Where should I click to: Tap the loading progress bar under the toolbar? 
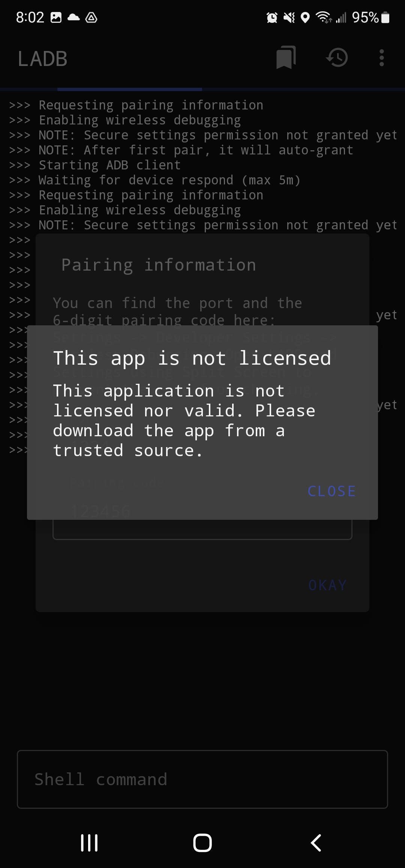202,90
